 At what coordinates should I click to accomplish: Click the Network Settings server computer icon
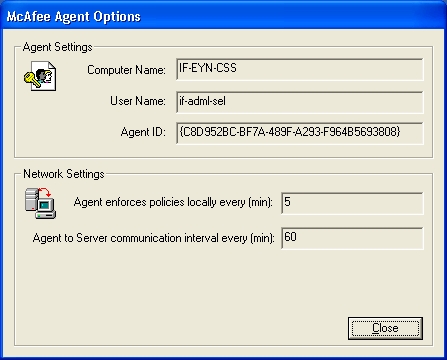click(x=40, y=203)
